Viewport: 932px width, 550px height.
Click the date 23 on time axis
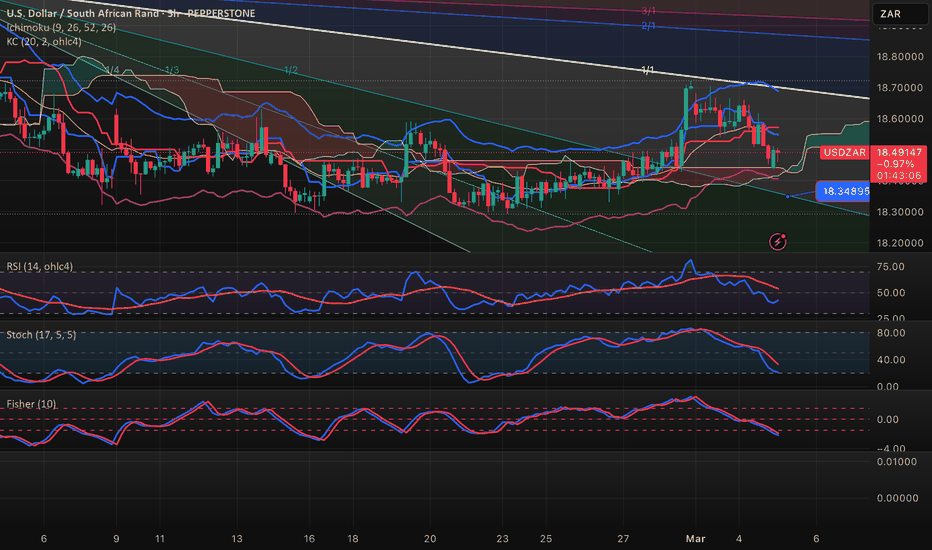tap(502, 539)
